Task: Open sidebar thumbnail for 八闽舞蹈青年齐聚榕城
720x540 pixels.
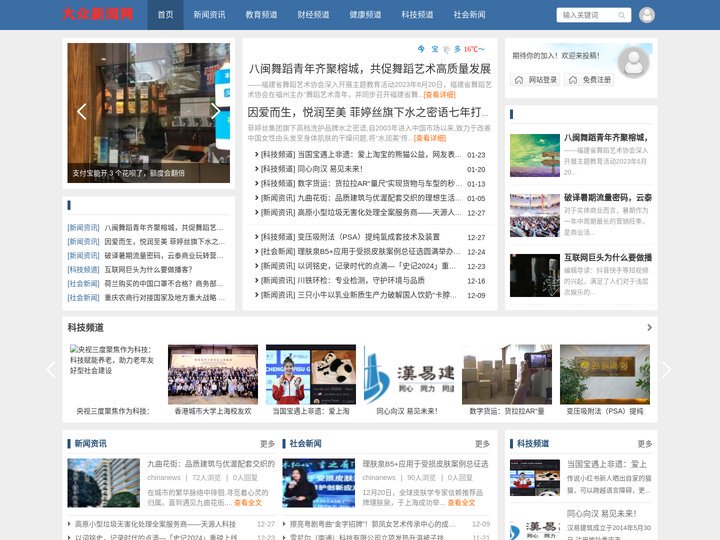Action: [534, 155]
